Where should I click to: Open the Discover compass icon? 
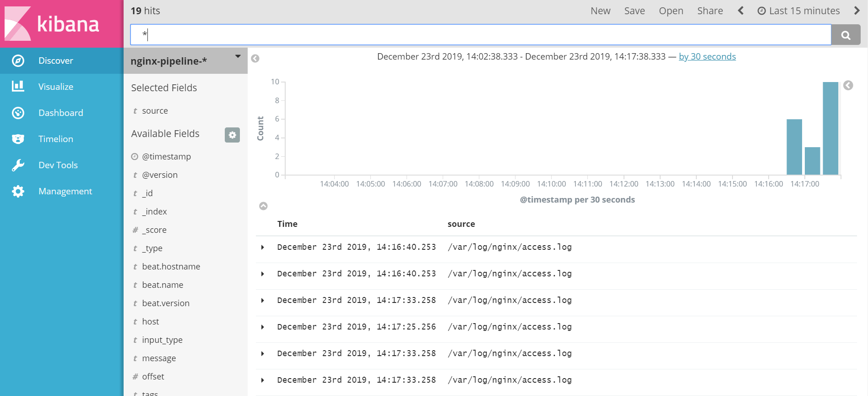point(18,60)
